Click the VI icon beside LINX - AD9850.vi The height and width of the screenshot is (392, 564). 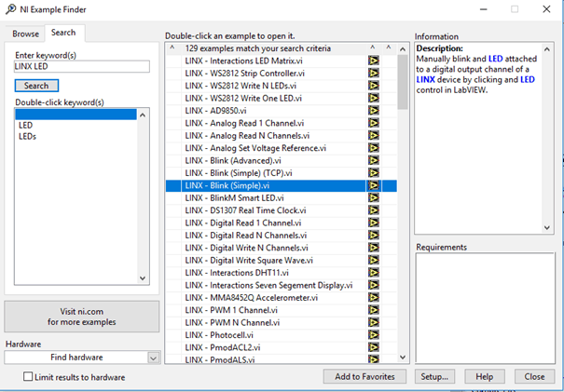[373, 111]
